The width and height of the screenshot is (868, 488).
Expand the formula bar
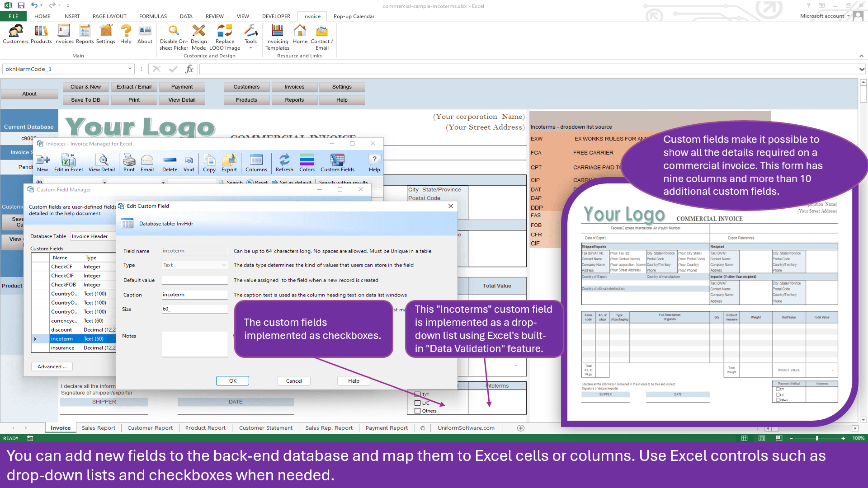click(x=862, y=69)
